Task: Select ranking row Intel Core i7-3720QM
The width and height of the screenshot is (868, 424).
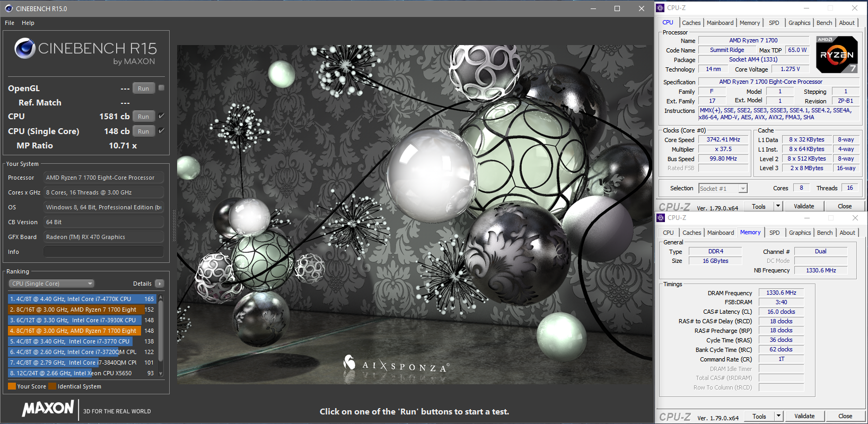Action: [x=82, y=352]
